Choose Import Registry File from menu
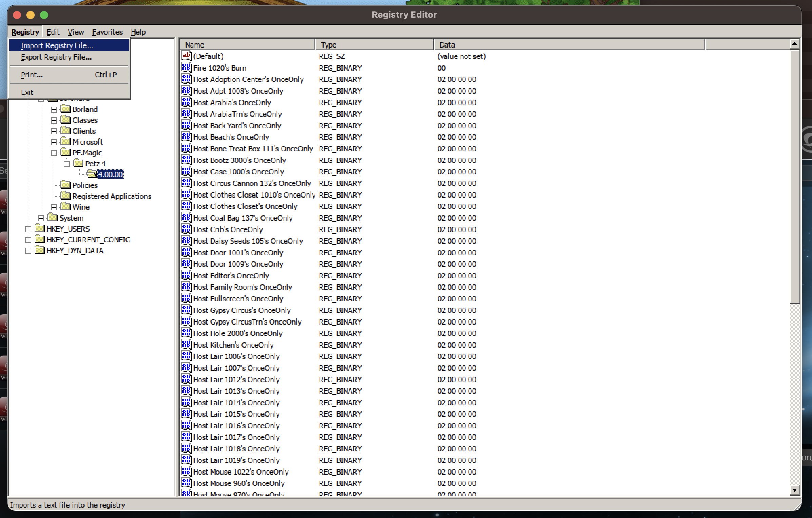The width and height of the screenshot is (812, 518). coord(57,45)
